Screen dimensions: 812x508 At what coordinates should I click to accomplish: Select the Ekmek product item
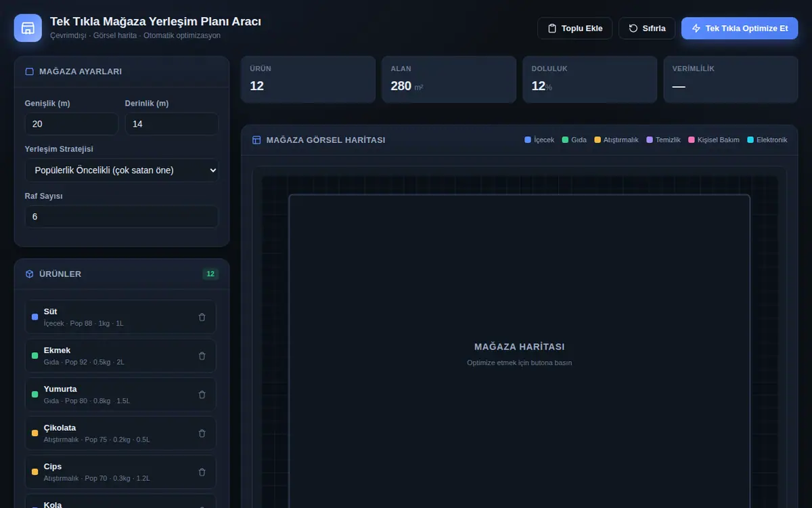click(120, 356)
